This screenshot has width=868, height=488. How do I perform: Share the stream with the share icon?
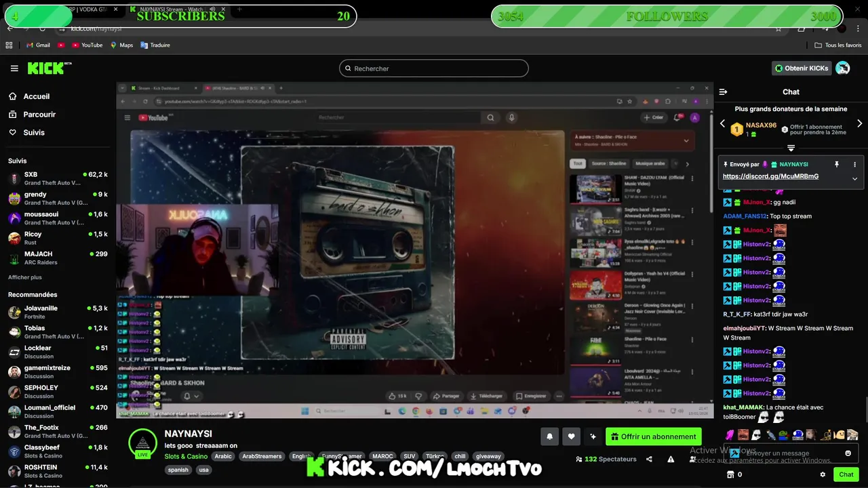[x=649, y=459]
